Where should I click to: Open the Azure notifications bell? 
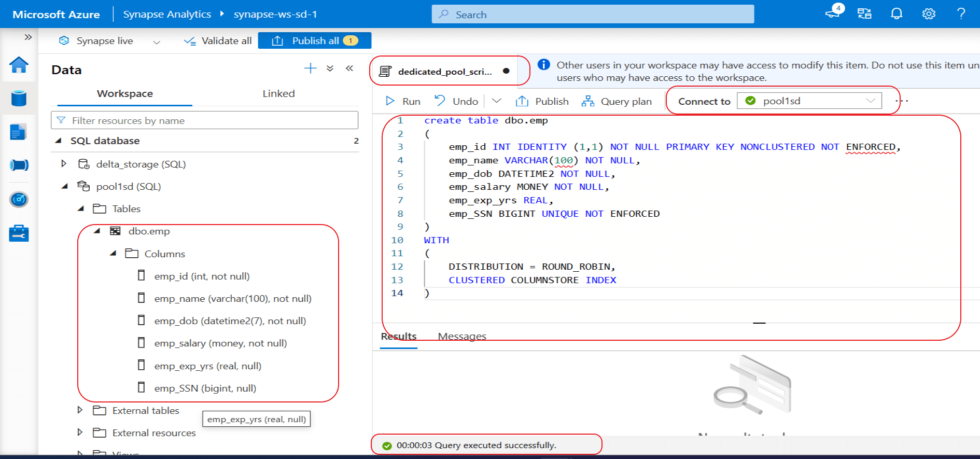897,14
